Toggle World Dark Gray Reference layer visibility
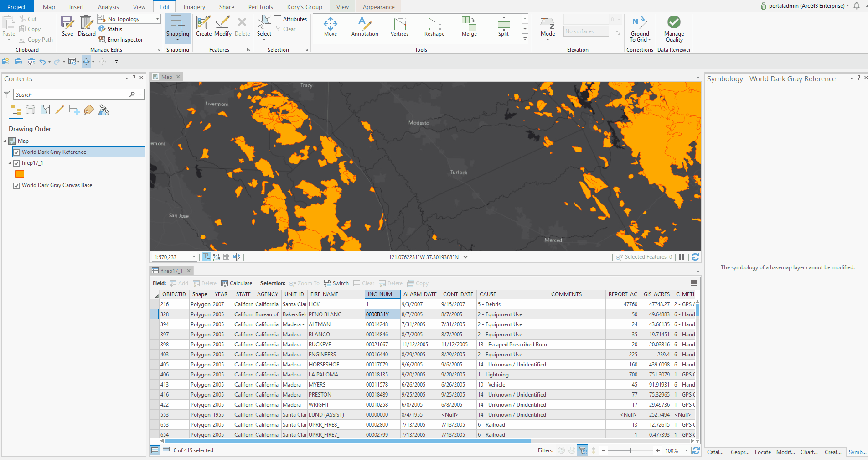The image size is (868, 460). pos(16,152)
